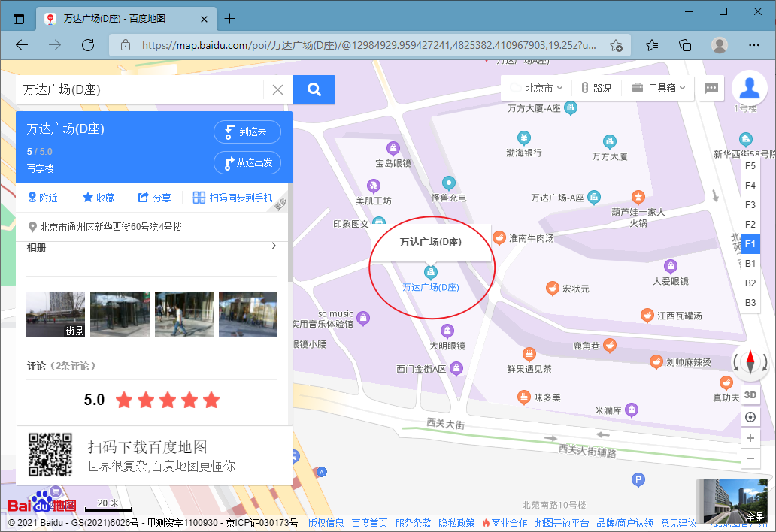This screenshot has width=776, height=532.
Task: Select floor B3 in the floor switcher
Action: pyautogui.click(x=750, y=303)
